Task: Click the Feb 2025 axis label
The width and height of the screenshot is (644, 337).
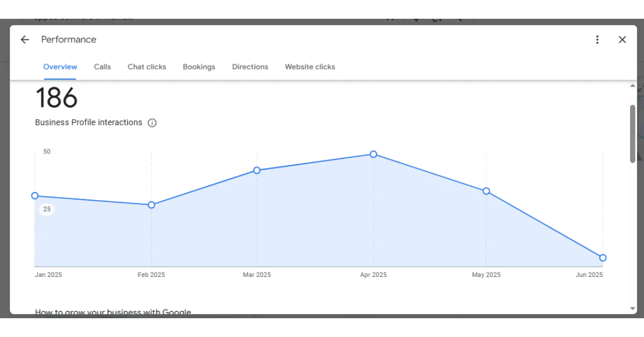Action: click(x=151, y=275)
